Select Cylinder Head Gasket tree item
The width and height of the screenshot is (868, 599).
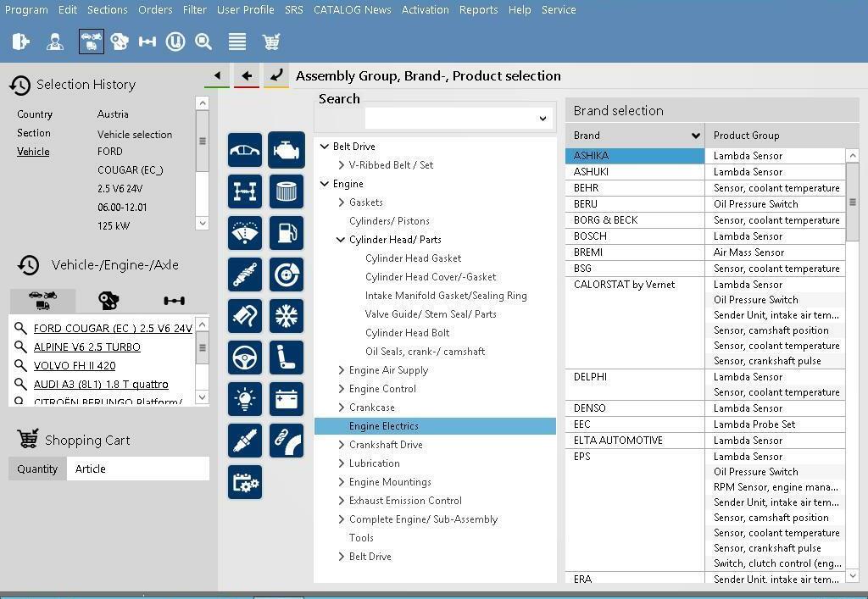413,258
